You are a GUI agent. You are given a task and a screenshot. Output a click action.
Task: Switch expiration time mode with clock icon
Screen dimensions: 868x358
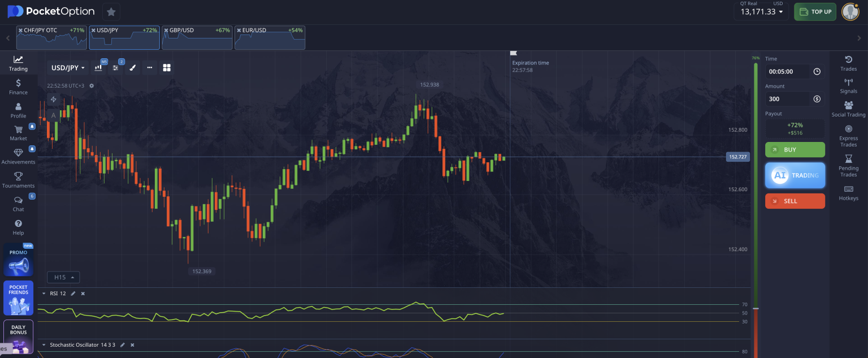click(817, 72)
